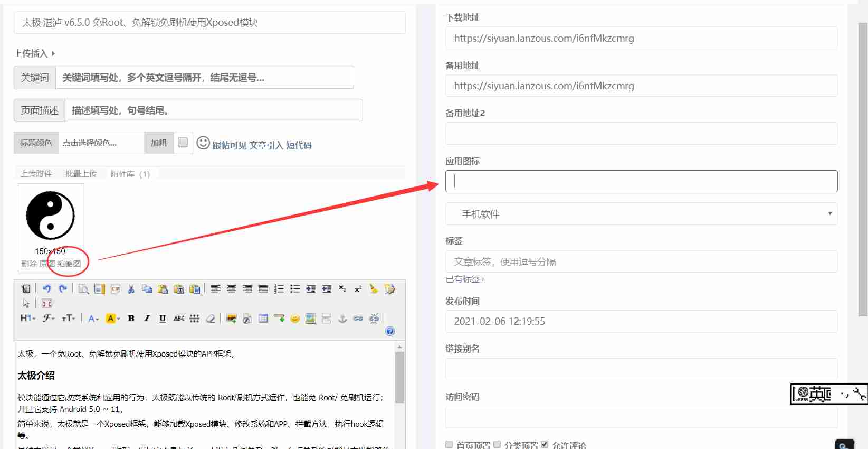Click the 缩略图 link under attachment

[x=69, y=264]
